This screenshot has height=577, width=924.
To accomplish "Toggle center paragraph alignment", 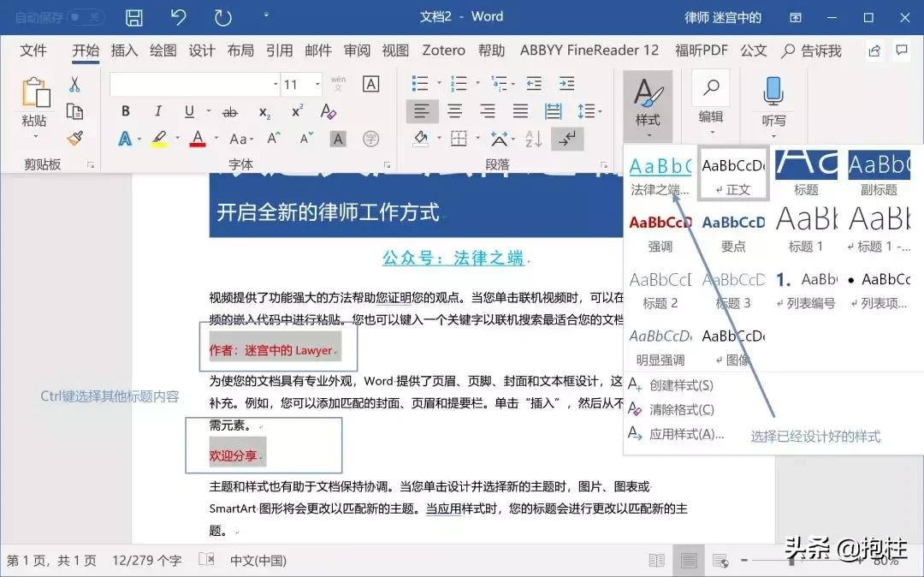I will click(454, 110).
